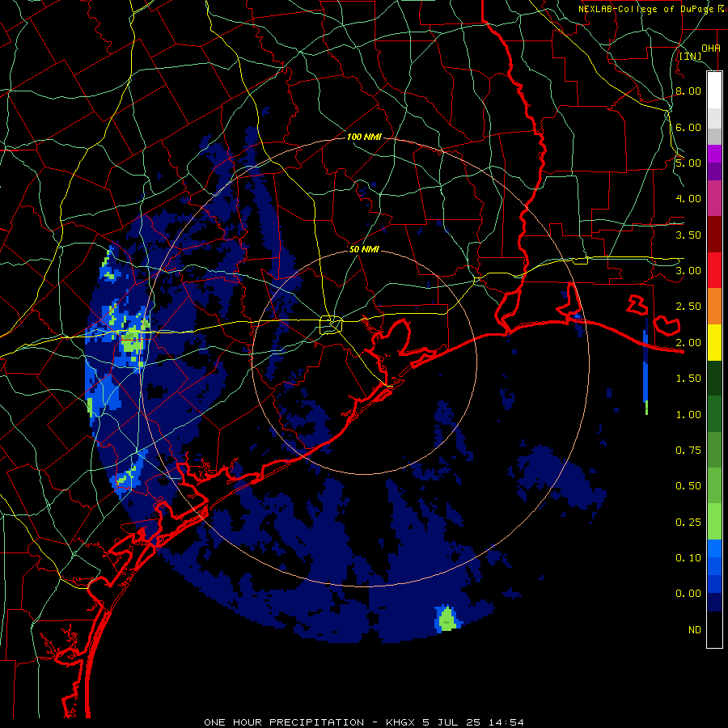Click the 1.50 legend value

click(688, 379)
